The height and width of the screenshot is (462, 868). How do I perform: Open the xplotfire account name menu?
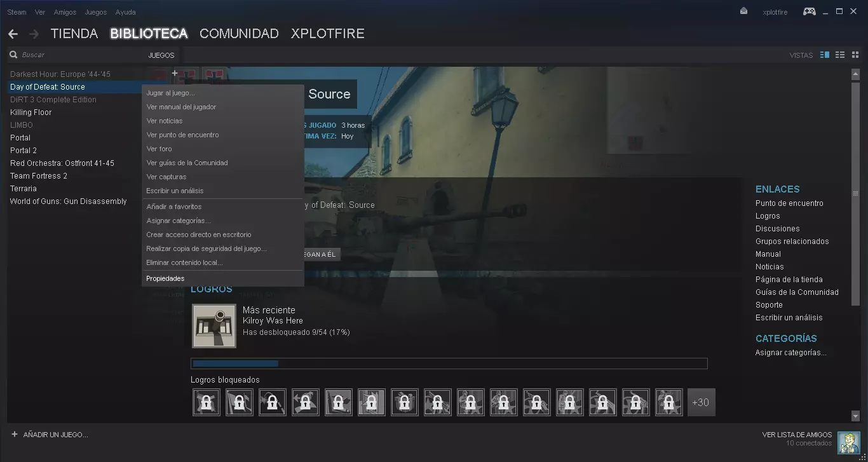coord(775,12)
